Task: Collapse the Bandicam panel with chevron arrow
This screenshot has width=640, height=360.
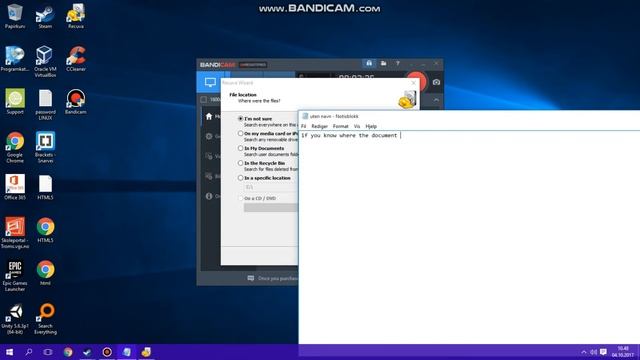Action: click(436, 100)
